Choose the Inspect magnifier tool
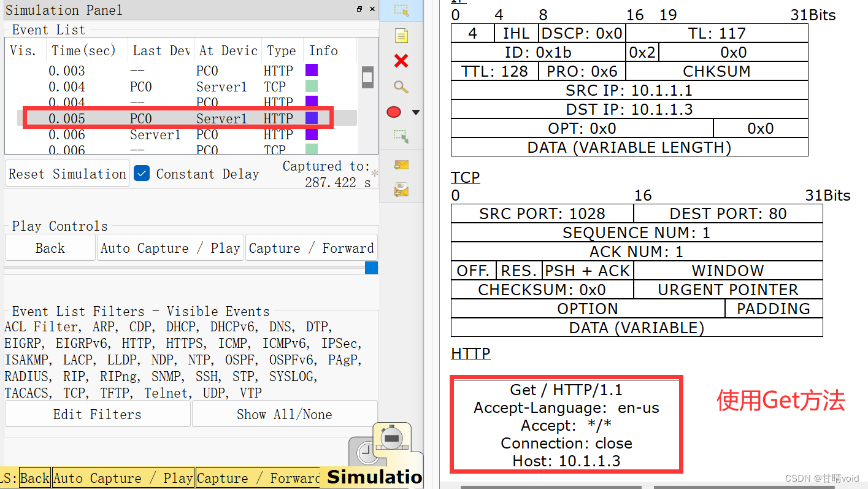The image size is (868, 489). [401, 87]
